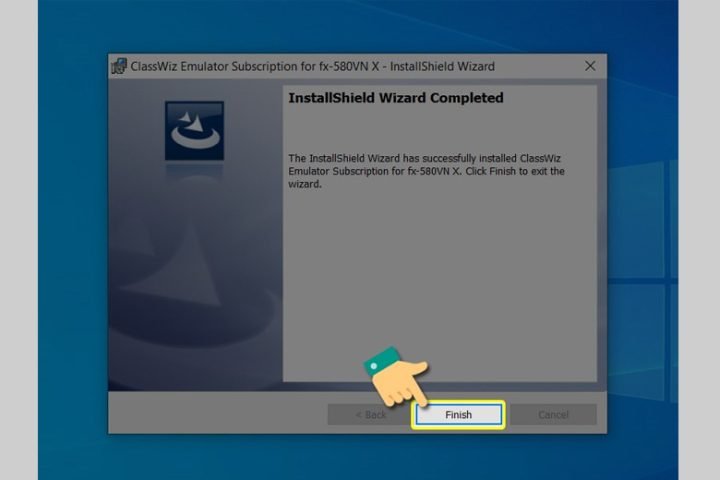Close the InstallShield Wizard window
The height and width of the screenshot is (480, 720).
coord(590,66)
